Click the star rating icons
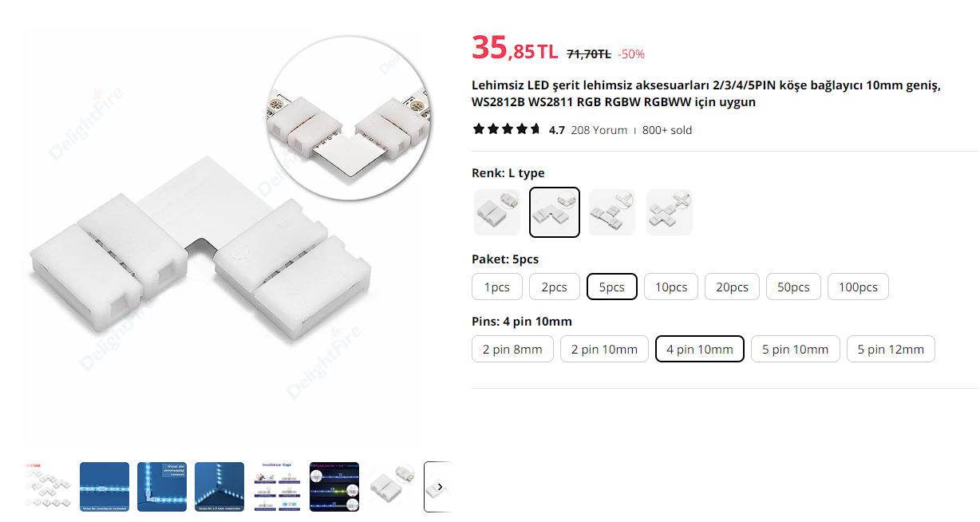The height and width of the screenshot is (522, 980). (507, 129)
